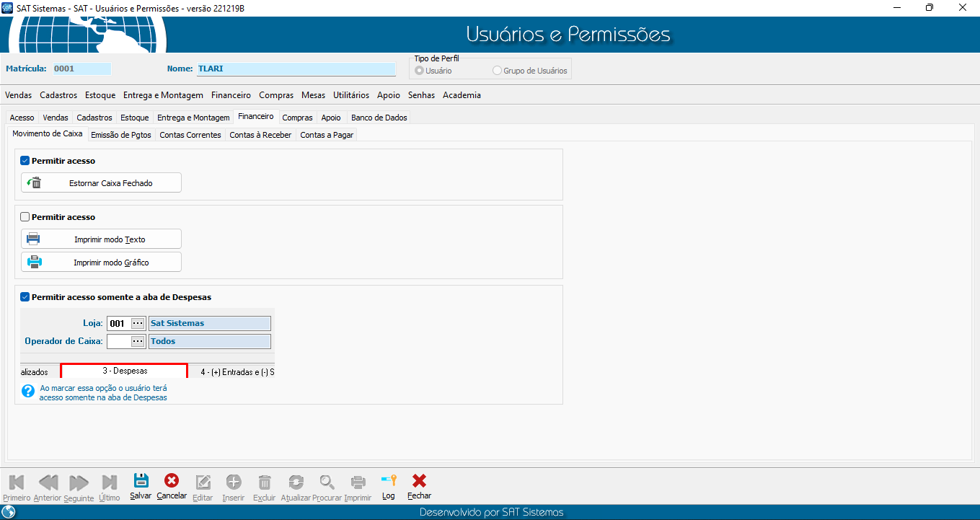Click the Imprimir printer icon in toolbar
The image size is (980, 520).
click(x=358, y=482)
